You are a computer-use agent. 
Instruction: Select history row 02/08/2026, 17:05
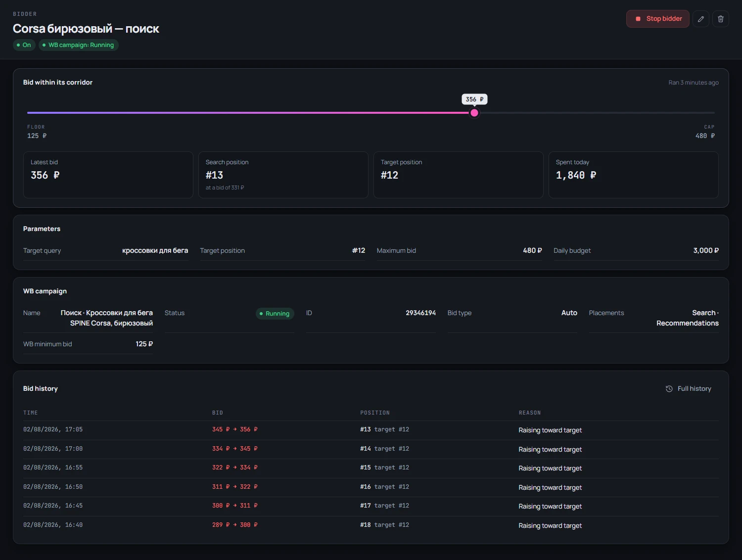[371, 430]
